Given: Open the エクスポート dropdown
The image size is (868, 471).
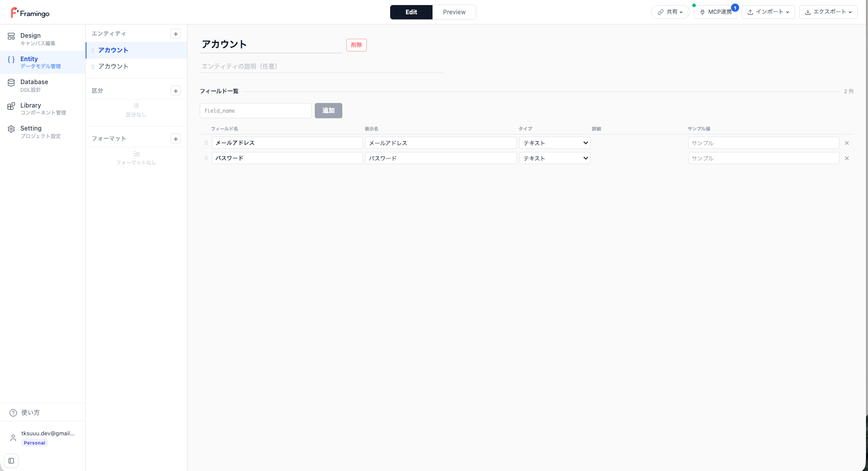Looking at the screenshot, I should [x=828, y=12].
